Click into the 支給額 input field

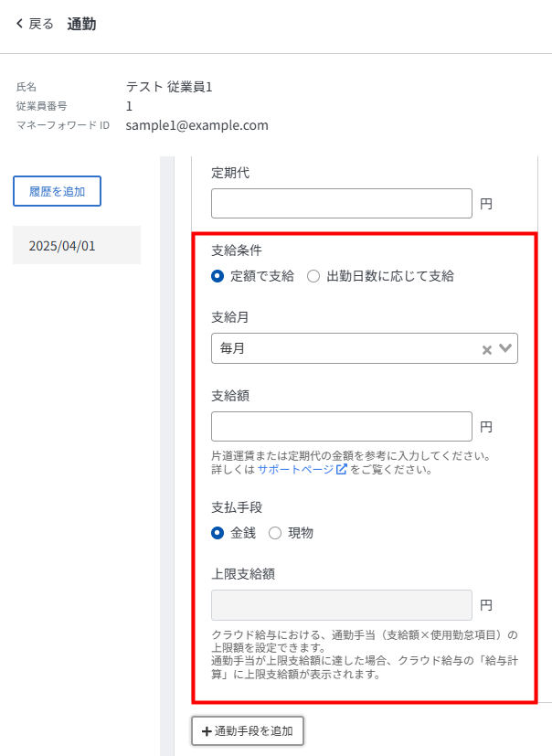tap(341, 426)
